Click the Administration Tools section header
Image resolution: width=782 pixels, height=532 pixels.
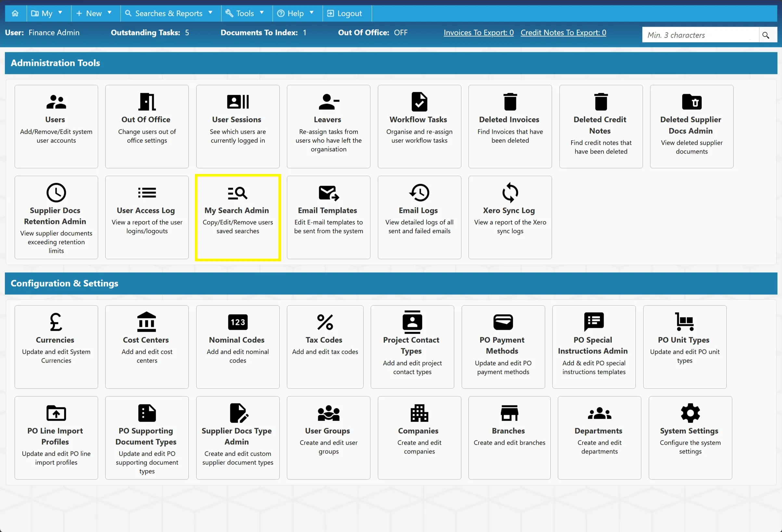(x=391, y=63)
